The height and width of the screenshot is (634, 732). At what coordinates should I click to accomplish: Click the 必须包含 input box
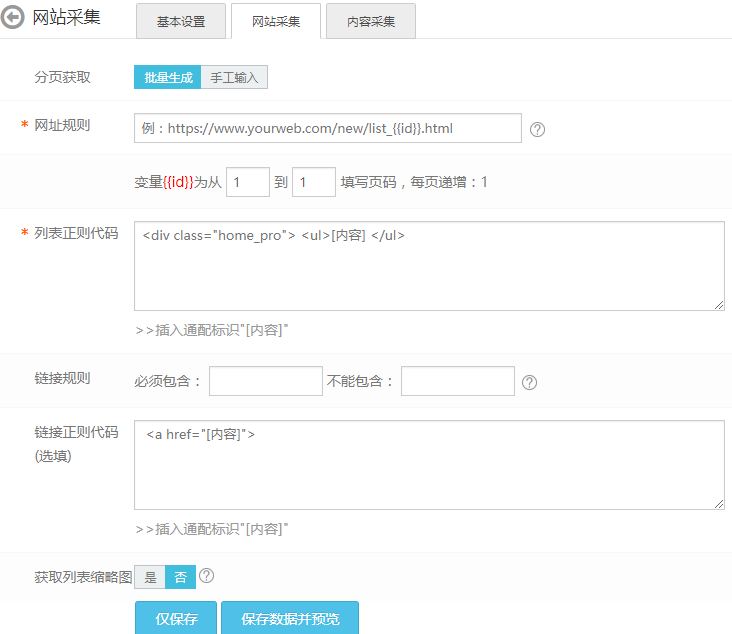pyautogui.click(x=265, y=381)
